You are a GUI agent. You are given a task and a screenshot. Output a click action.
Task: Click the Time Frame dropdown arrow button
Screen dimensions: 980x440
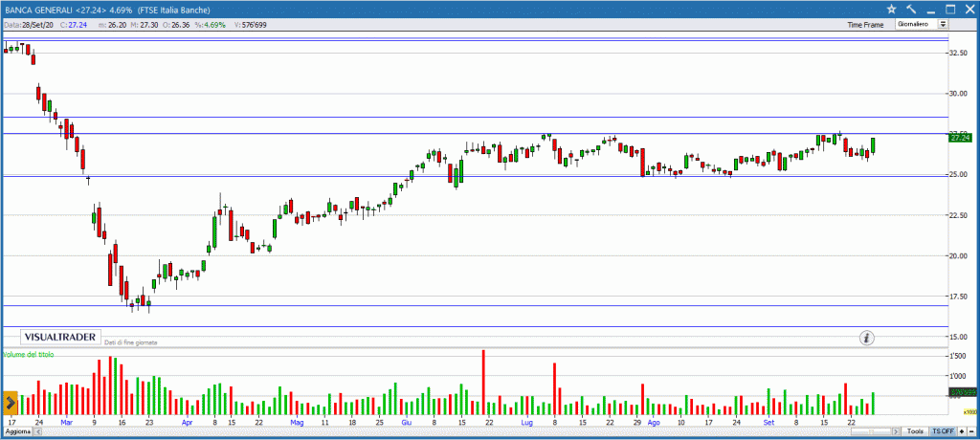point(943,24)
